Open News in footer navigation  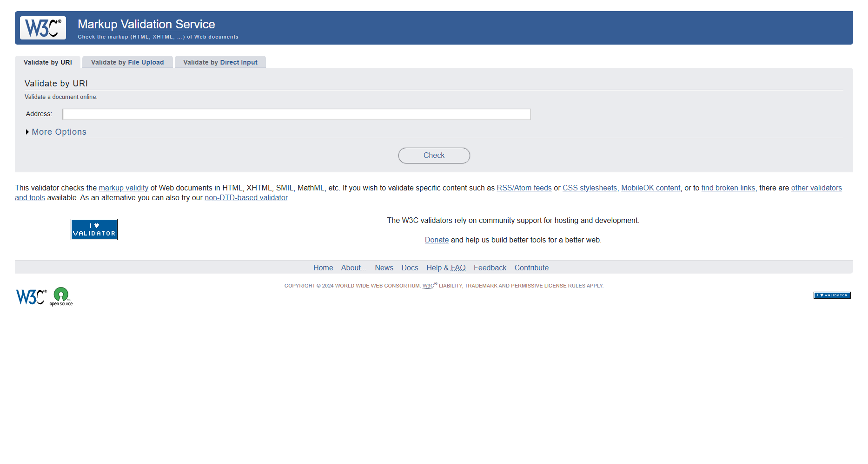click(x=384, y=268)
